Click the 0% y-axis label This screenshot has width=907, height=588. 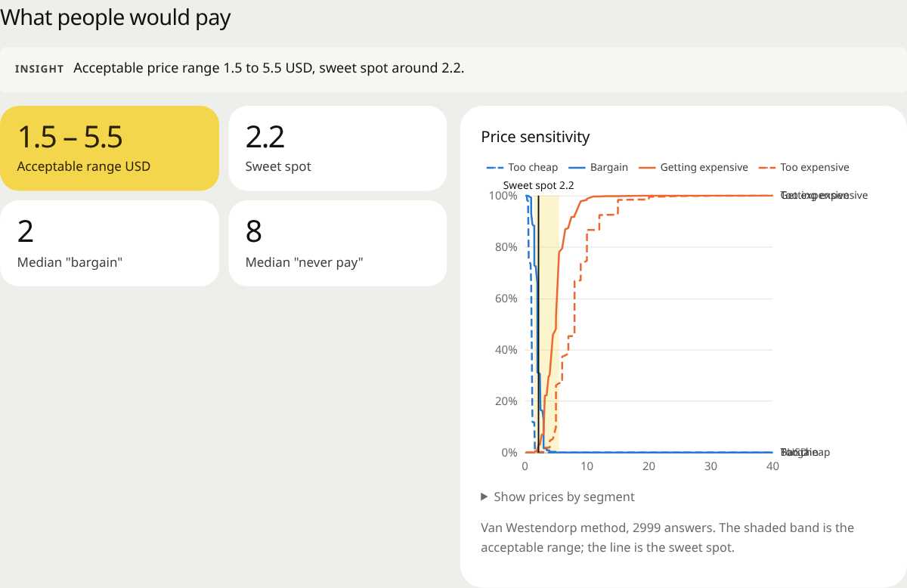[509, 453]
